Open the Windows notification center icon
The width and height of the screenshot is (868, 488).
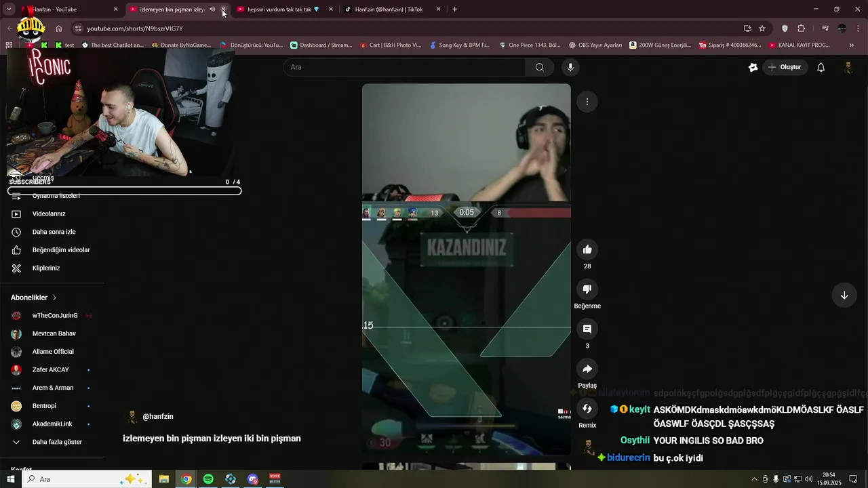pos(853,479)
